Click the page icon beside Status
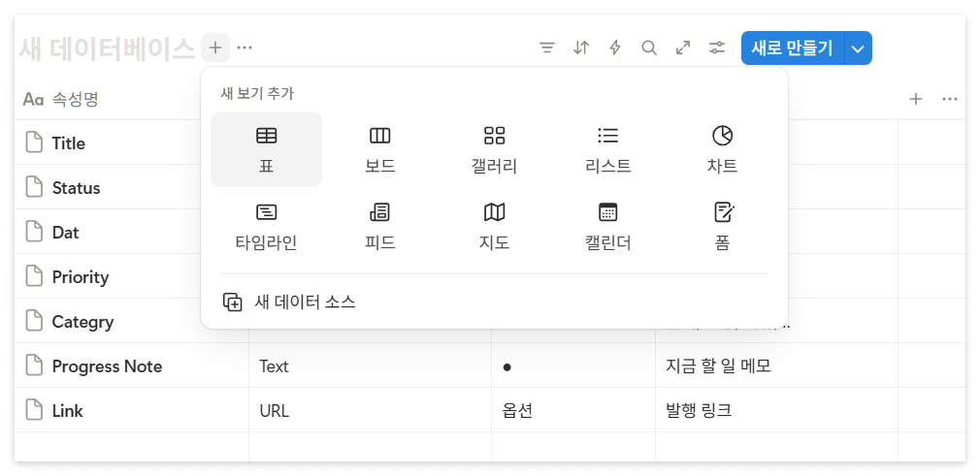 tap(34, 187)
